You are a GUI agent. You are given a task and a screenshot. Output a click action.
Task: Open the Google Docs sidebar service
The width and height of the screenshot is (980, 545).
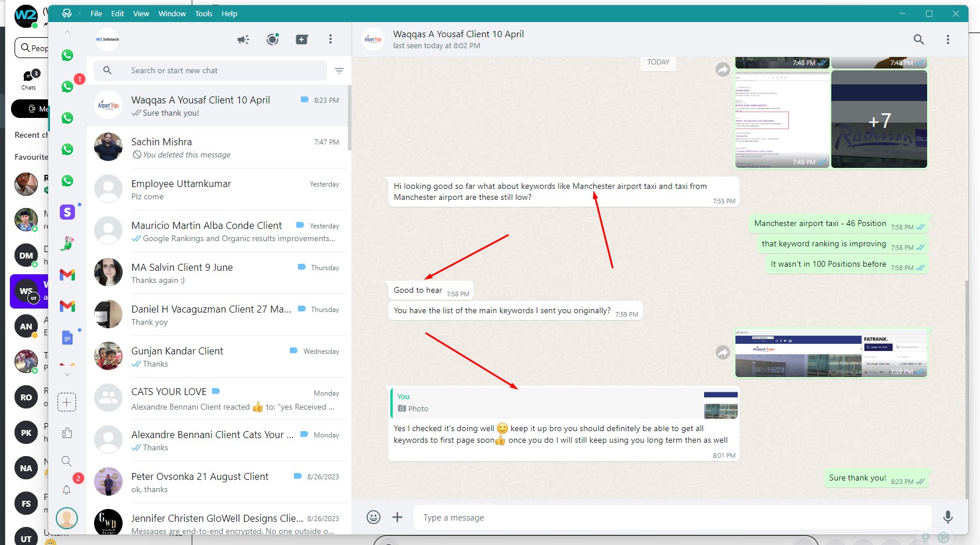coord(67,338)
